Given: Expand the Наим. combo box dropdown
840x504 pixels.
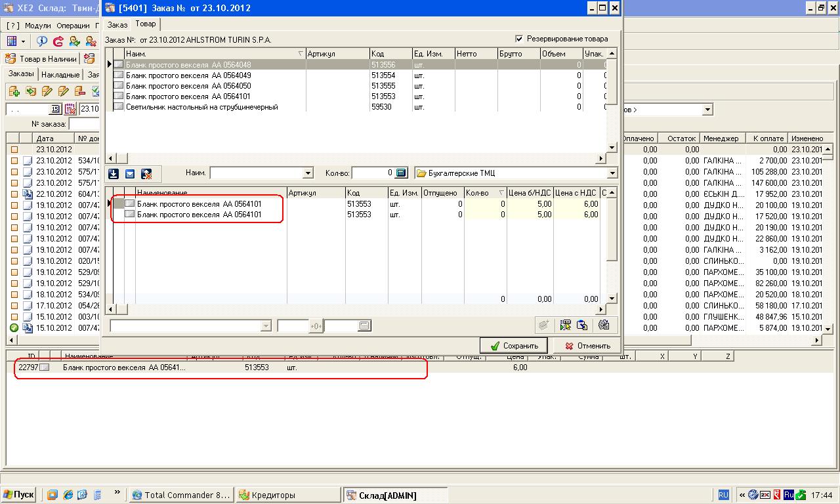Looking at the screenshot, I should 308,173.
